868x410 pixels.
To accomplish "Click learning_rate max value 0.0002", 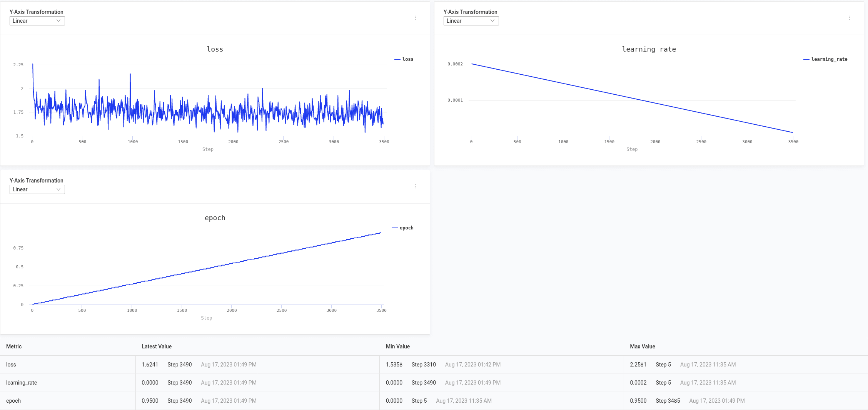I will (x=638, y=383).
